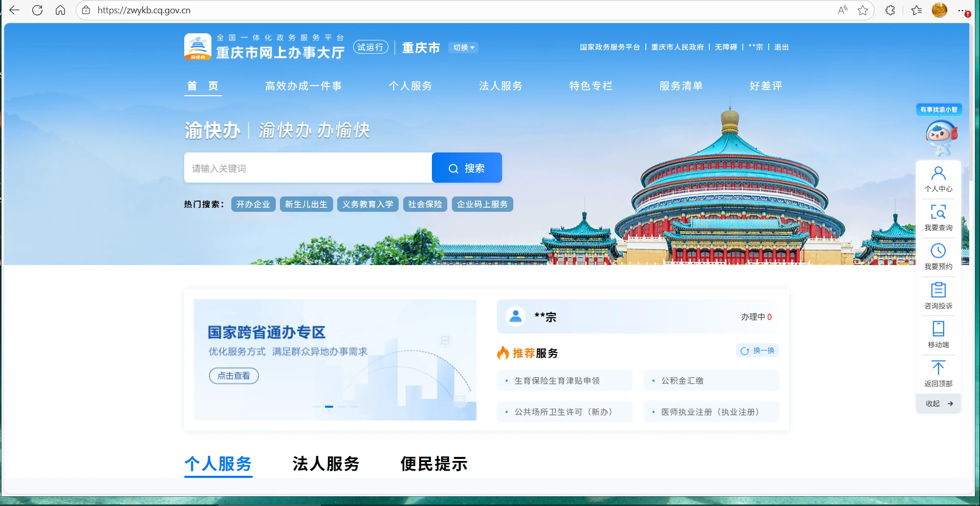This screenshot has height=506, width=980.
Task: Open the 渝小智 robot assistant
Action: pos(941,136)
